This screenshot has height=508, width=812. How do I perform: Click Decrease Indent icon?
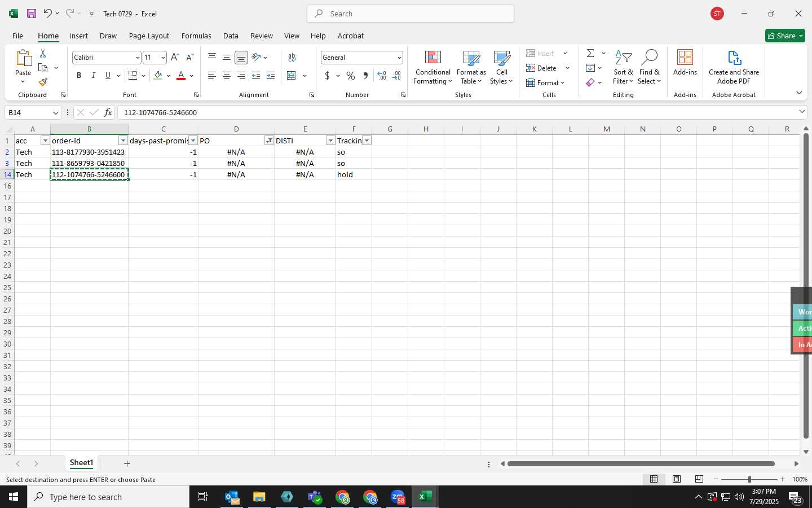click(256, 76)
